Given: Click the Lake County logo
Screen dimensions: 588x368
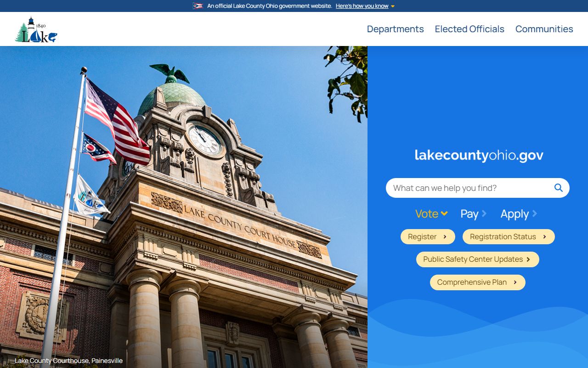Looking at the screenshot, I should (x=36, y=30).
